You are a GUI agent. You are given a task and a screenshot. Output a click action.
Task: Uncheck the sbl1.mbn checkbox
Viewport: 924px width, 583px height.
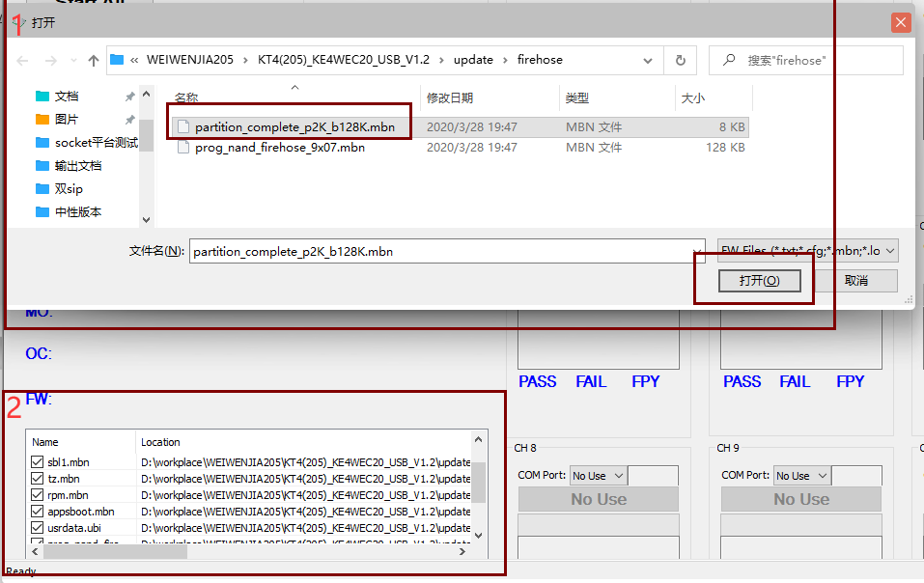pos(38,462)
